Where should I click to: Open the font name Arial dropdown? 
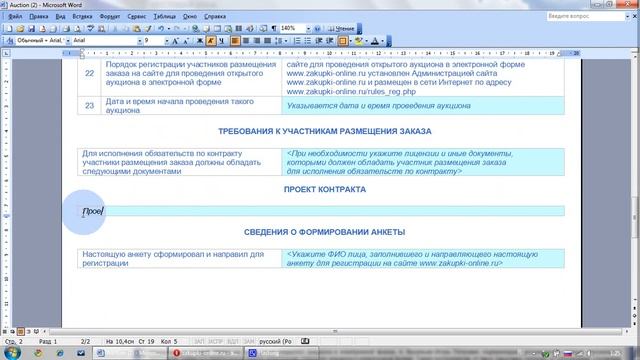tap(140, 40)
